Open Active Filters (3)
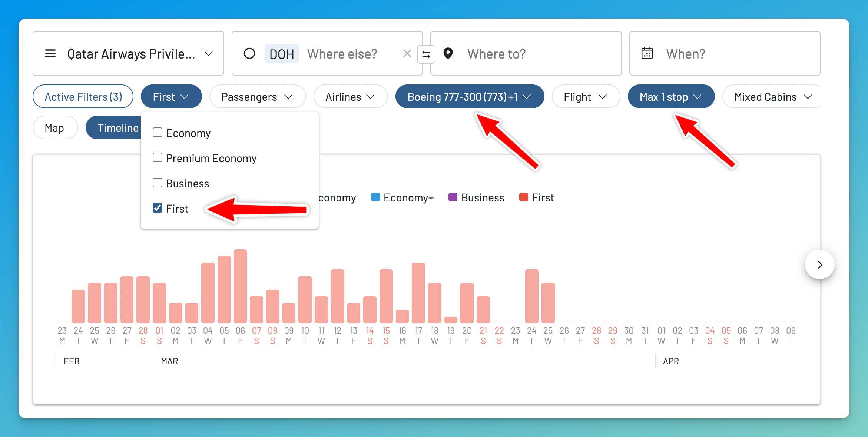 coord(83,96)
